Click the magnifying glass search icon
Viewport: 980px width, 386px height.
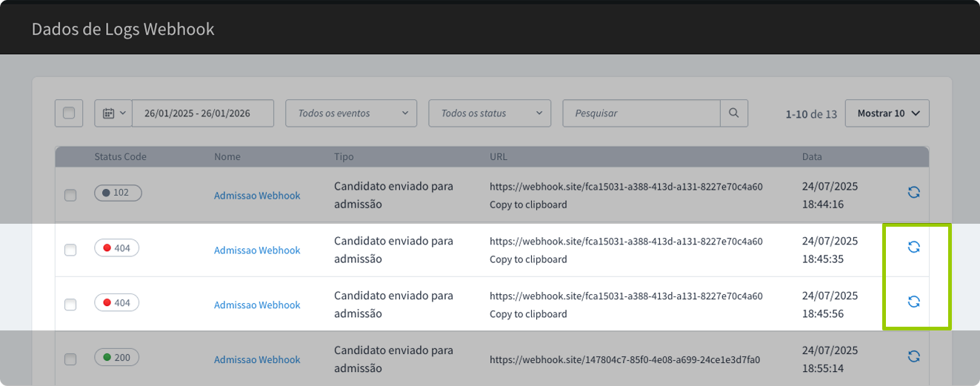733,113
